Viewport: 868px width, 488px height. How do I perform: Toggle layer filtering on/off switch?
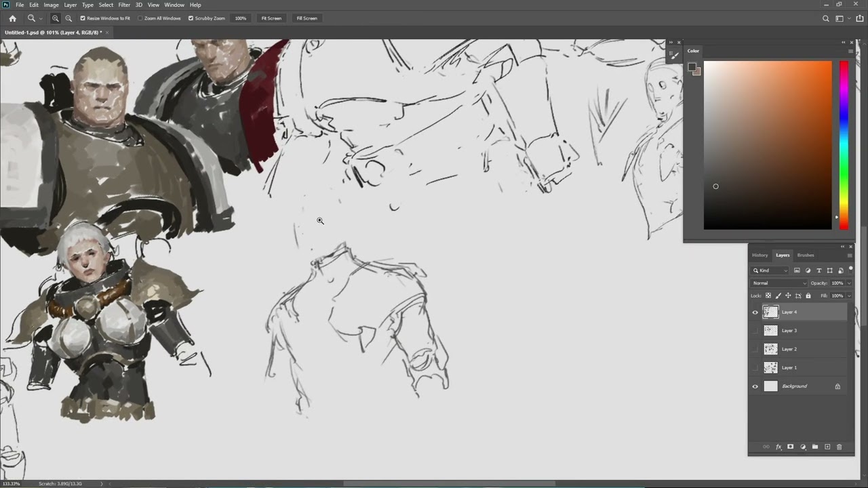851,269
